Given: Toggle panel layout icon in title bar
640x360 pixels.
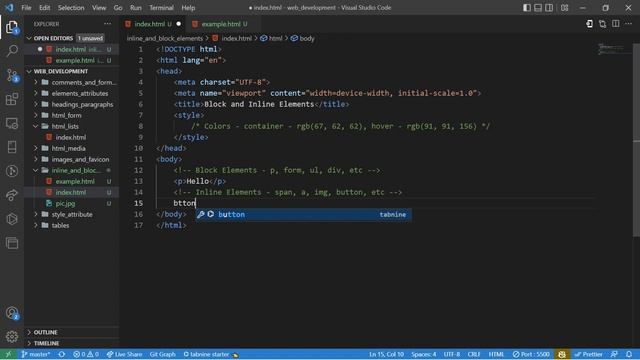Looking at the screenshot, I should click(x=538, y=8).
